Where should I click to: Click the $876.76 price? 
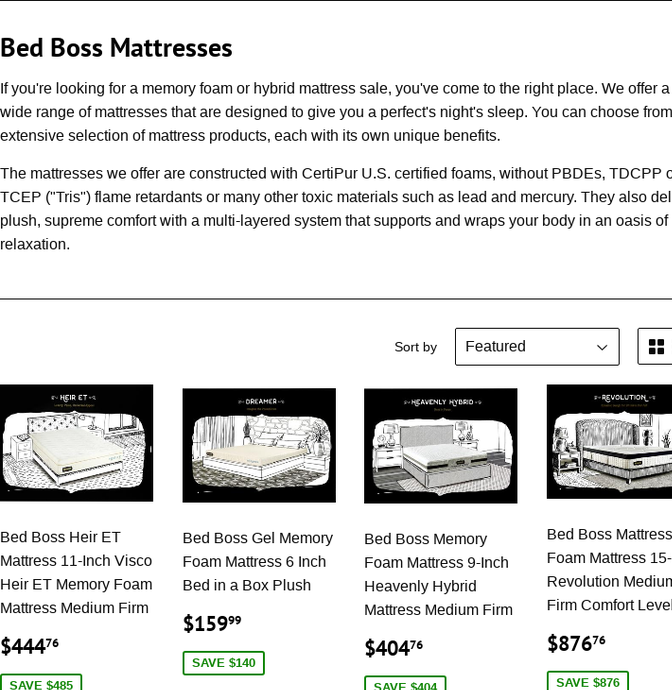click(576, 643)
